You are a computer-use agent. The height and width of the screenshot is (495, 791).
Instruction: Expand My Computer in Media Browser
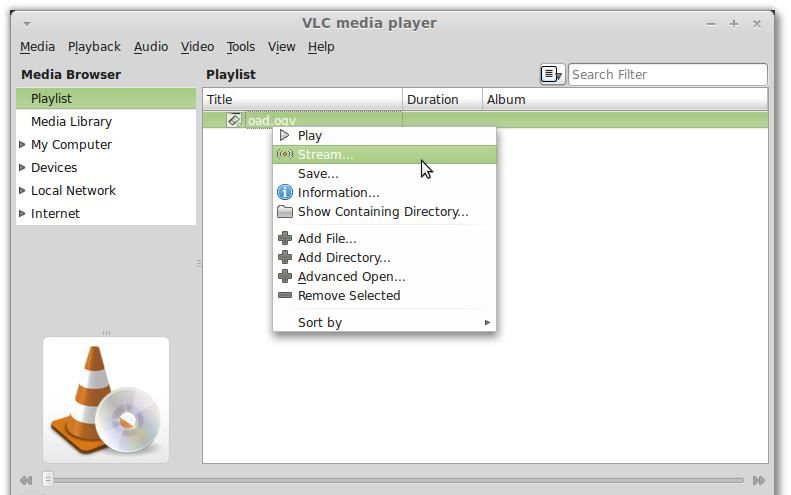pos(22,144)
